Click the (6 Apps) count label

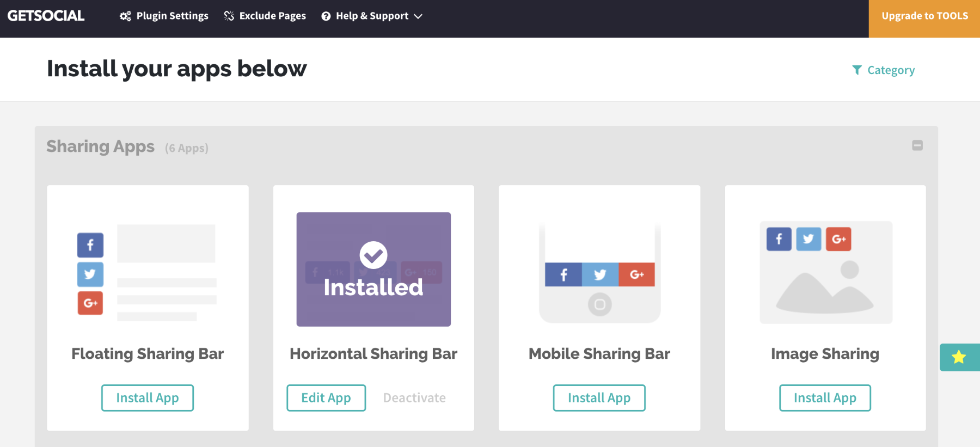pyautogui.click(x=187, y=148)
